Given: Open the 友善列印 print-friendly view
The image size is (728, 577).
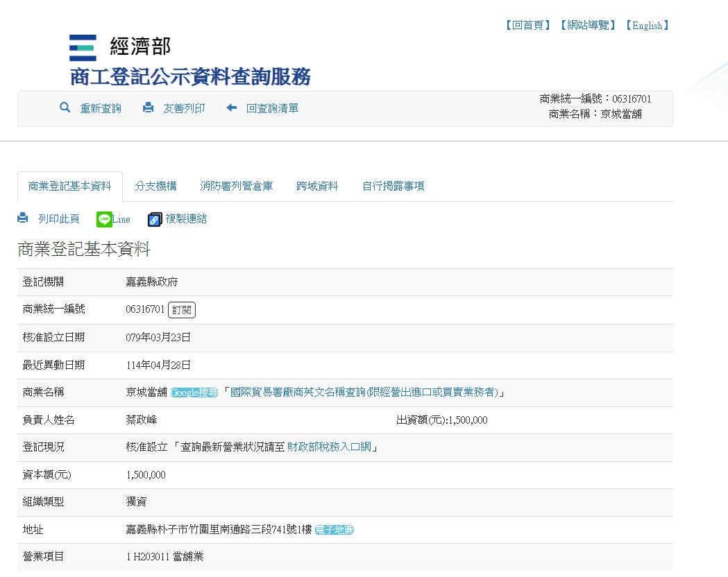Looking at the screenshot, I should 184,109.
